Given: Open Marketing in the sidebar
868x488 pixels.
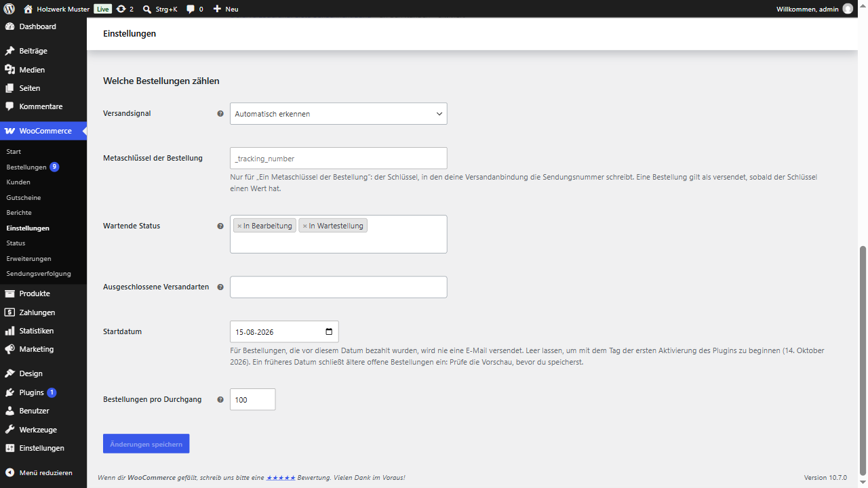Looking at the screenshot, I should 43,349.
